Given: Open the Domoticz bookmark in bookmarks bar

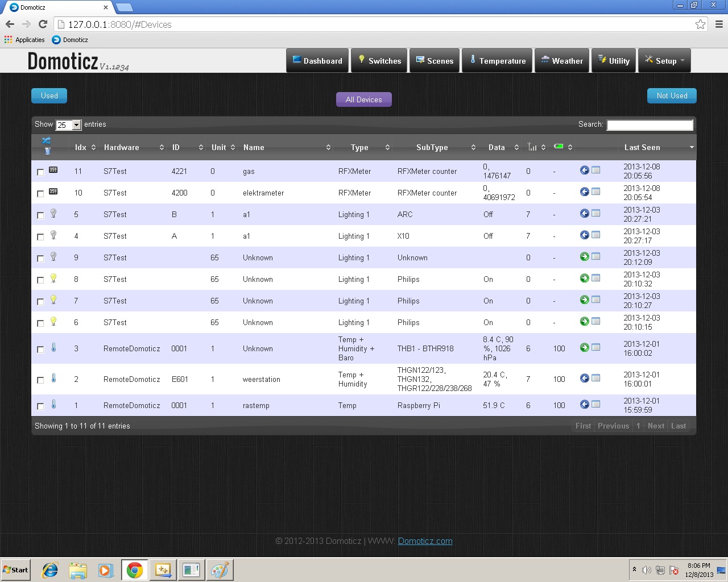Looking at the screenshot, I should click(70, 40).
